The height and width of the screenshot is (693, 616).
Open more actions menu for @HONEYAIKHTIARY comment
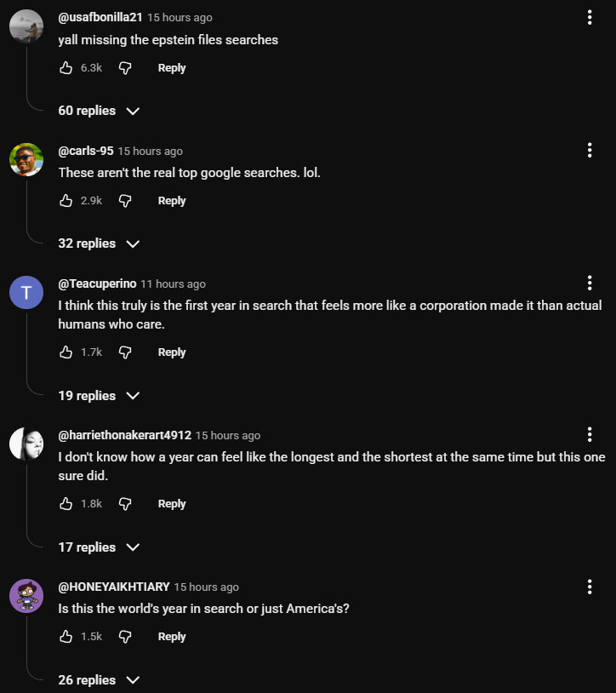coord(590,587)
